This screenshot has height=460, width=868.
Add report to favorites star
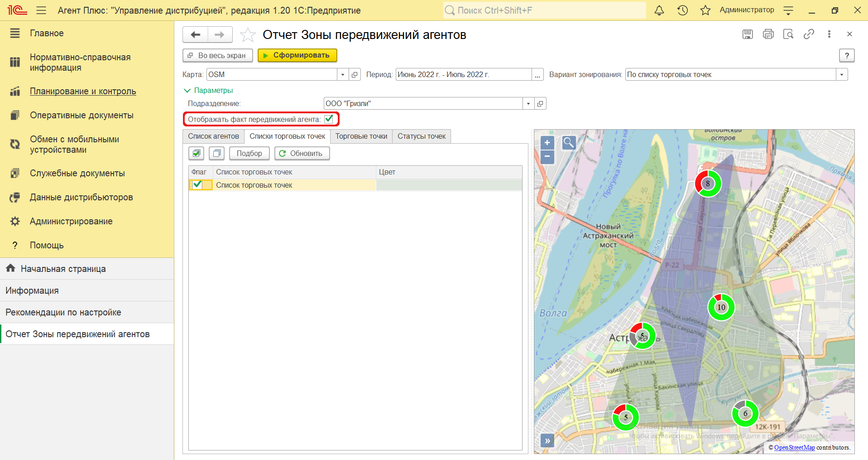coord(248,34)
